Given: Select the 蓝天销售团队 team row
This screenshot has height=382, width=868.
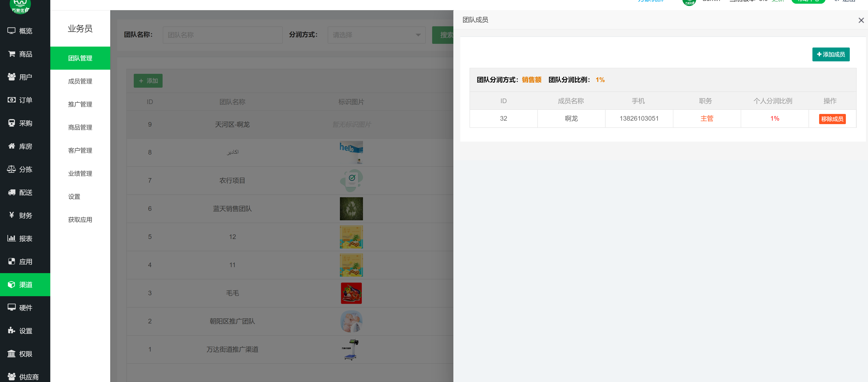Looking at the screenshot, I should click(232, 209).
